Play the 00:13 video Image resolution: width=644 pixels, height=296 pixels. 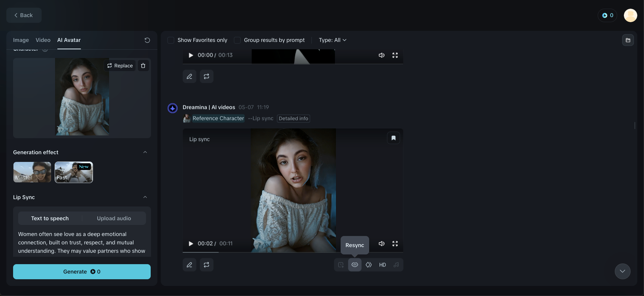[x=191, y=55]
